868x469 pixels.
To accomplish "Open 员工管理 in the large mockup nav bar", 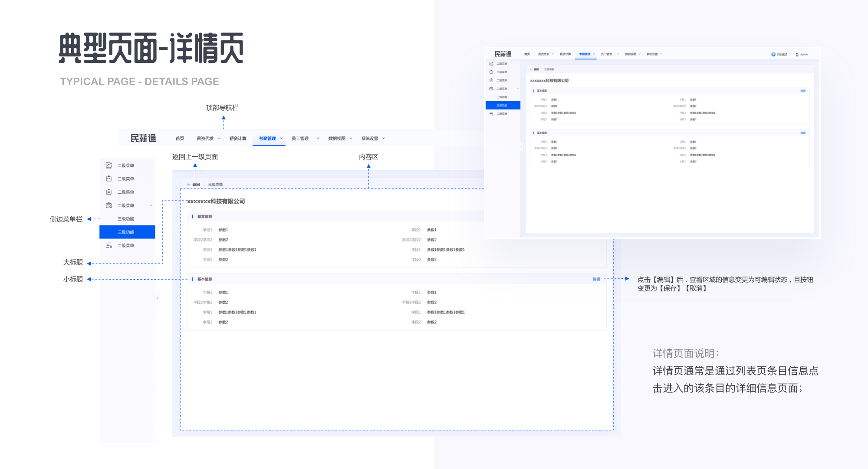I will [300, 139].
